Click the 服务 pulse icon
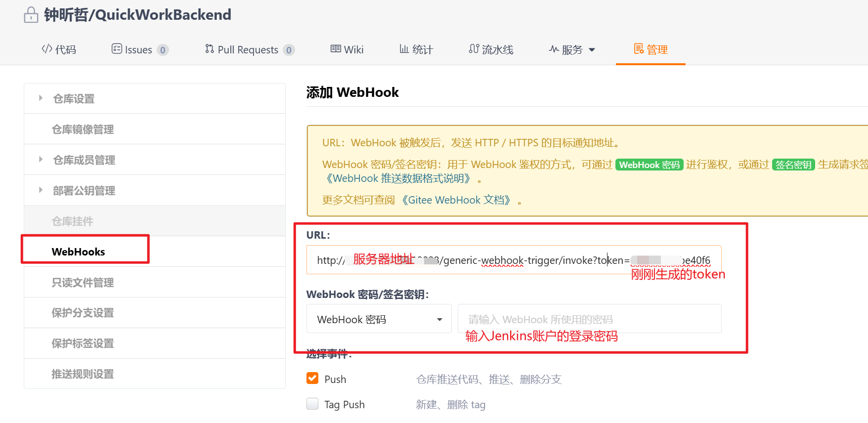Screen dimensions: 868x423 [x=554, y=49]
